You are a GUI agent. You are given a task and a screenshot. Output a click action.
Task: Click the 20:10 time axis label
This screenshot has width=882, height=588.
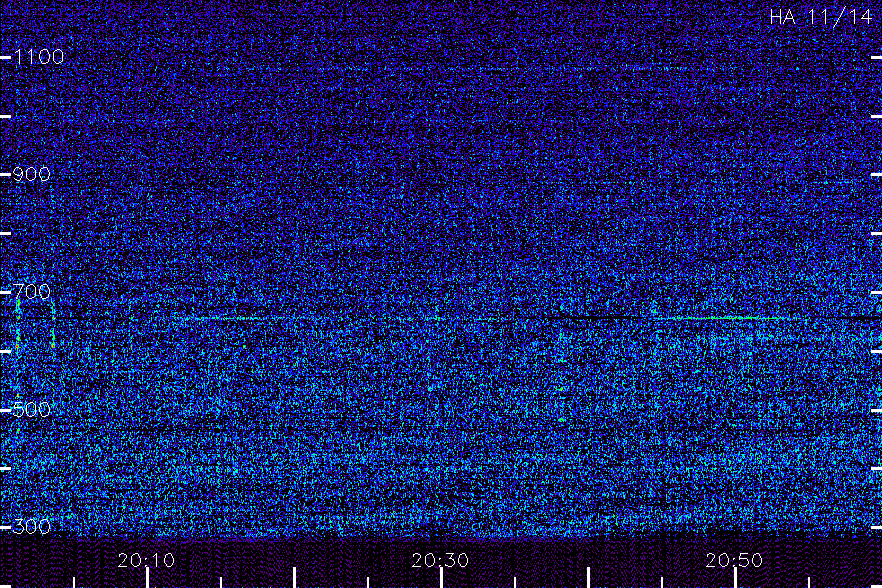point(146,561)
